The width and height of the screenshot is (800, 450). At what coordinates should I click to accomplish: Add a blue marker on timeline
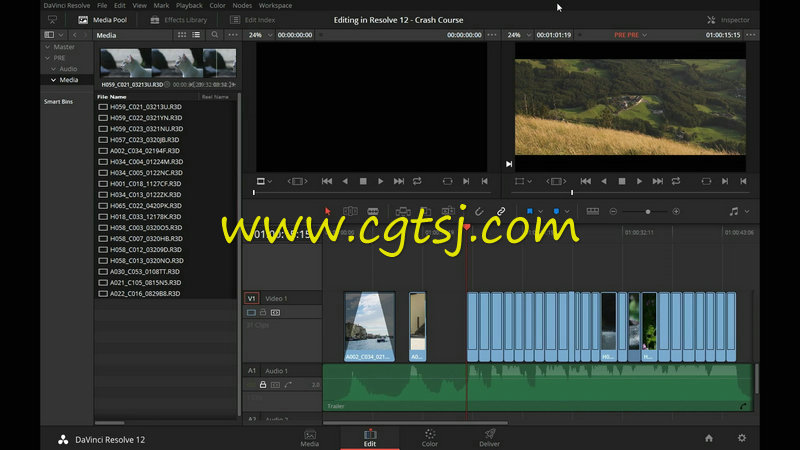[556, 211]
